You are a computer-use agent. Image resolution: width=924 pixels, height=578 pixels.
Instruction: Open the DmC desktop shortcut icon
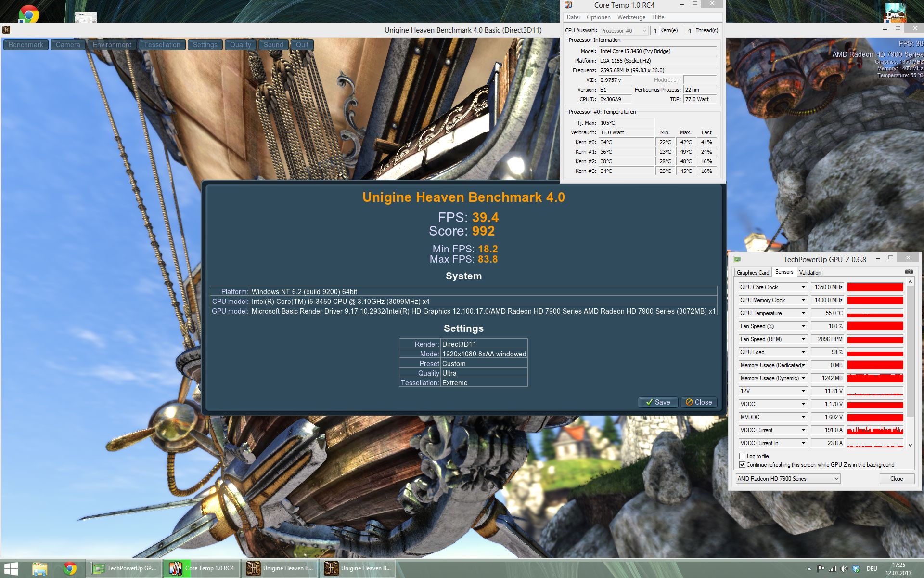(895, 13)
